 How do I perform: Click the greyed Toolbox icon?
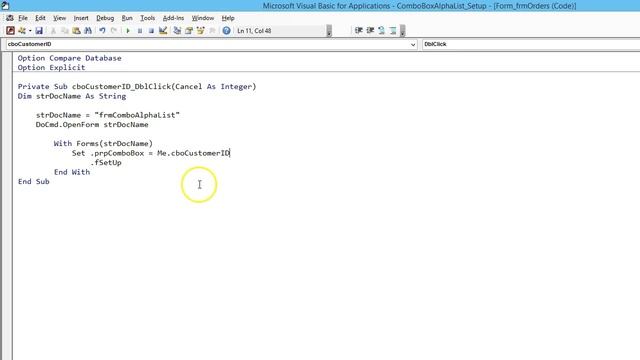212,31
